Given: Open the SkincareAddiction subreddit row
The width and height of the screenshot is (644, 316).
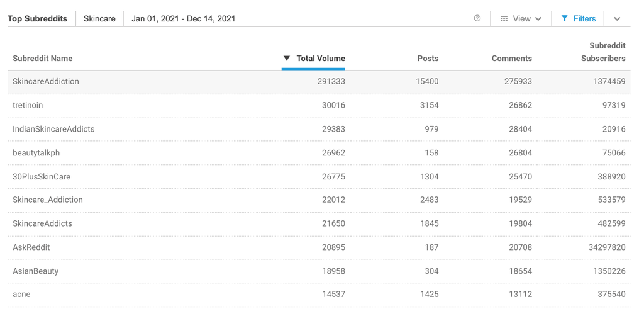Looking at the screenshot, I should (x=46, y=81).
